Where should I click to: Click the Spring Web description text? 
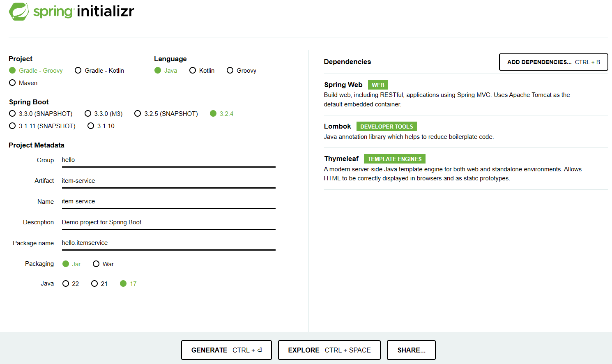click(447, 100)
